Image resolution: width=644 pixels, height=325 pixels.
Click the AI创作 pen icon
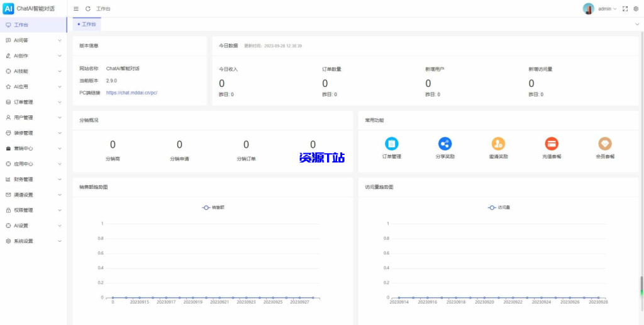coord(8,56)
